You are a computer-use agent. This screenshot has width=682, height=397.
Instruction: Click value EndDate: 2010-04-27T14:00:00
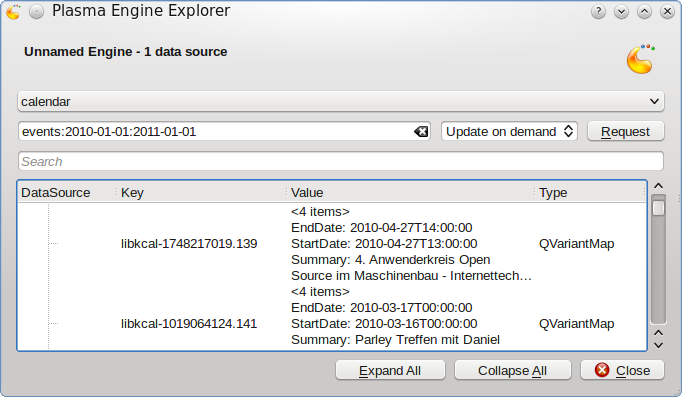coord(381,227)
